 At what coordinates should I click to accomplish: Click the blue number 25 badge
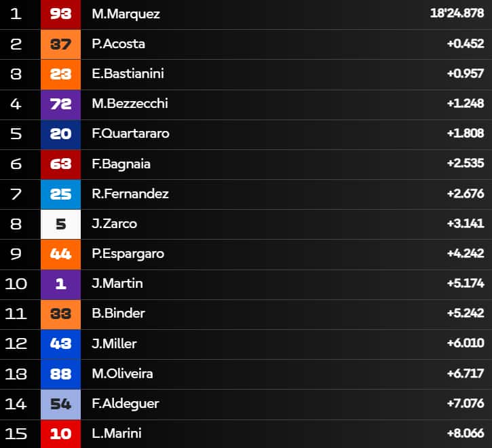(60, 194)
